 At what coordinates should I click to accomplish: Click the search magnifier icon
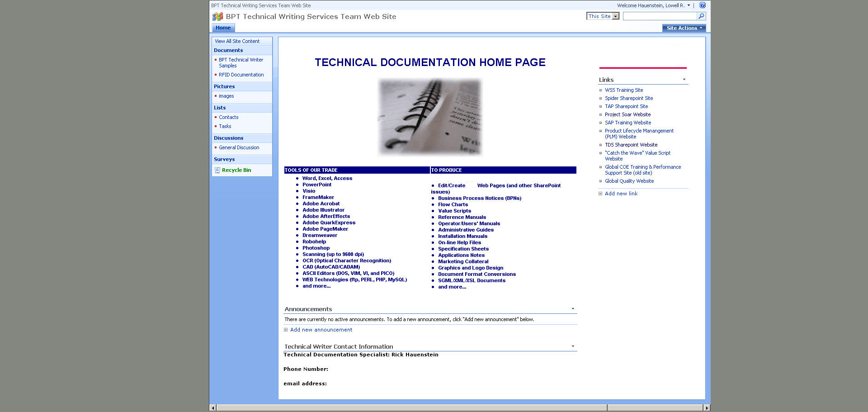701,16
